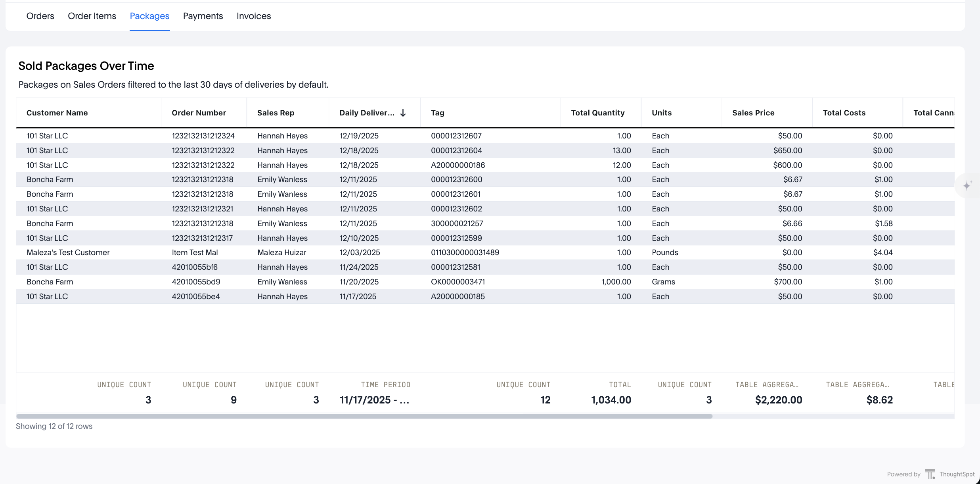The image size is (980, 484).
Task: Open Sales Price table aggregate $2,220.00 summary
Action: [778, 399]
